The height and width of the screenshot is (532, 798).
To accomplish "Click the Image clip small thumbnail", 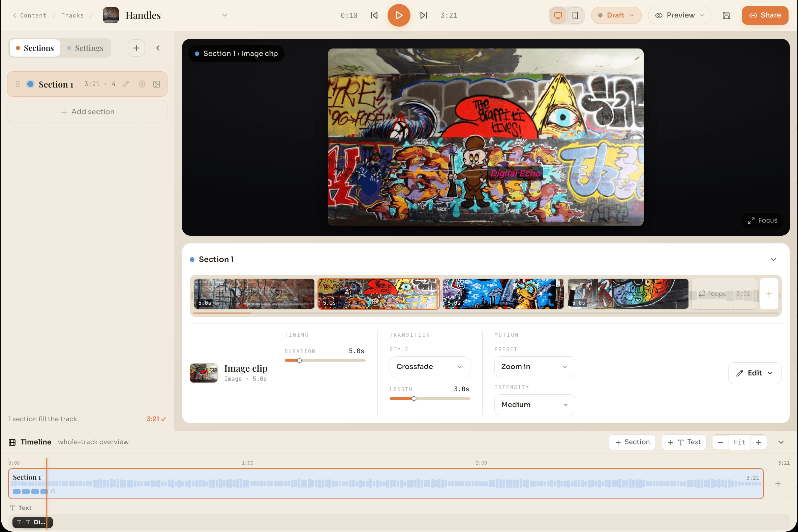I will [204, 373].
